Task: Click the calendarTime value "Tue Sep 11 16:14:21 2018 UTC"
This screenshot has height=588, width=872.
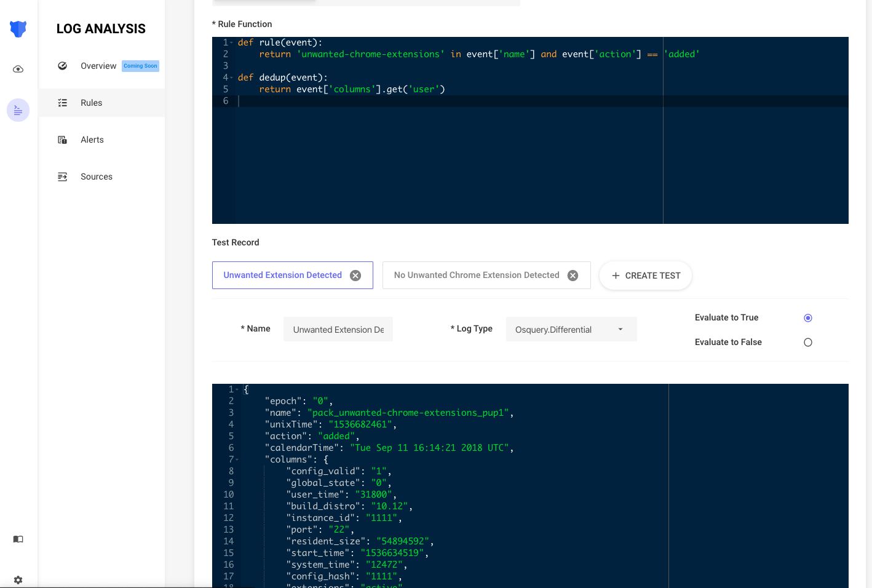Action: point(430,448)
